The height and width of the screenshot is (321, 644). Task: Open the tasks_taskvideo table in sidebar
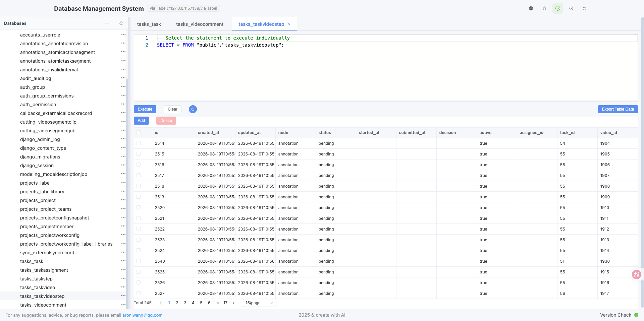click(x=38, y=287)
